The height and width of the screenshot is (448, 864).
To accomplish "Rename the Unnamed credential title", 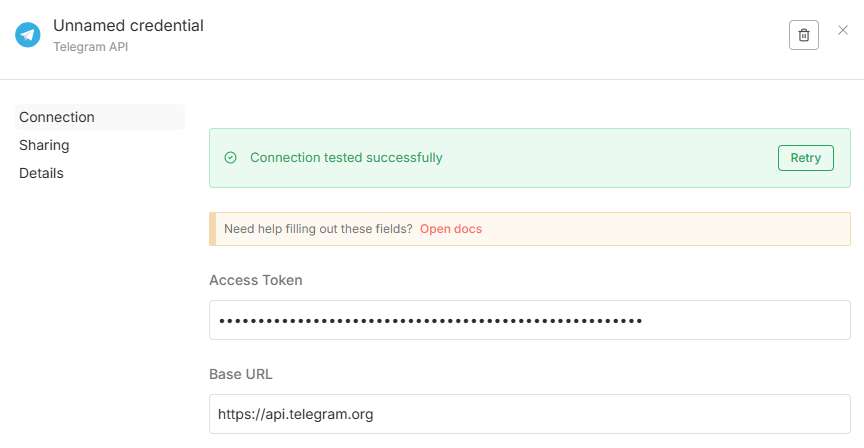I will coord(128,26).
